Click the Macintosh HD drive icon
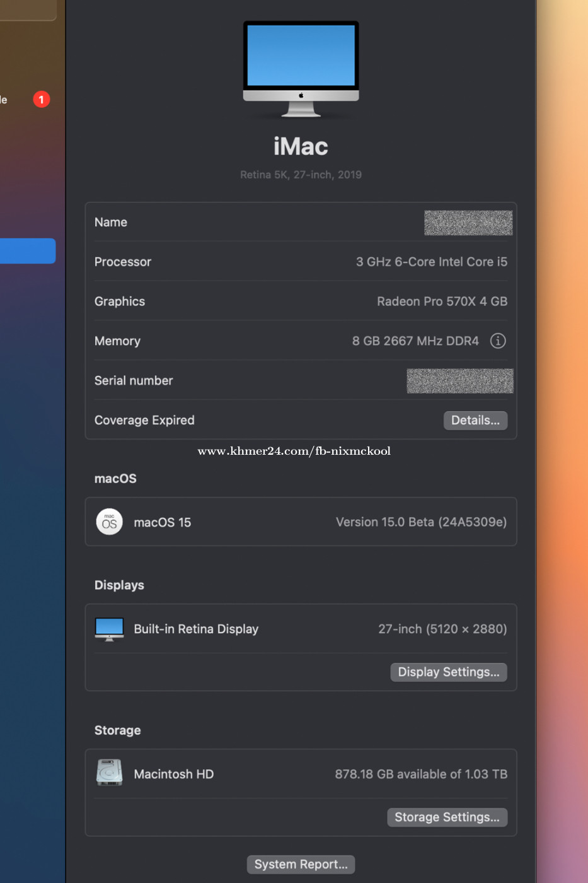This screenshot has width=588, height=883. coord(109,773)
